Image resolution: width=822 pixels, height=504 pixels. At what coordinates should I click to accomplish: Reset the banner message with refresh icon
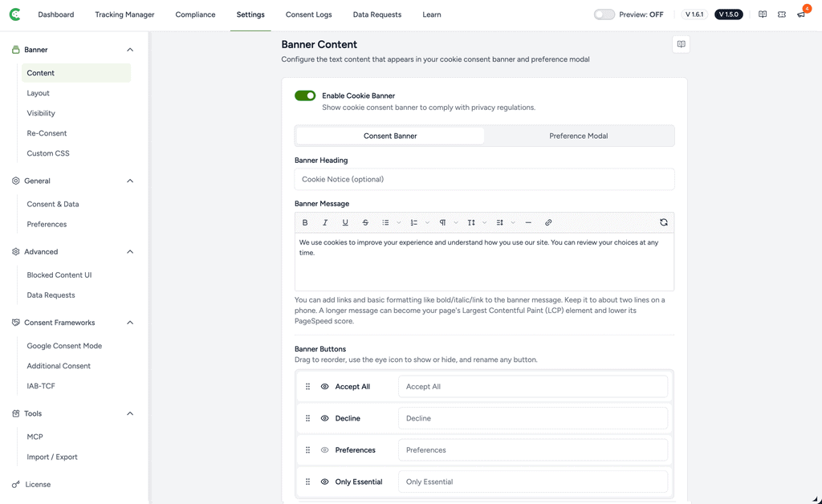click(664, 222)
